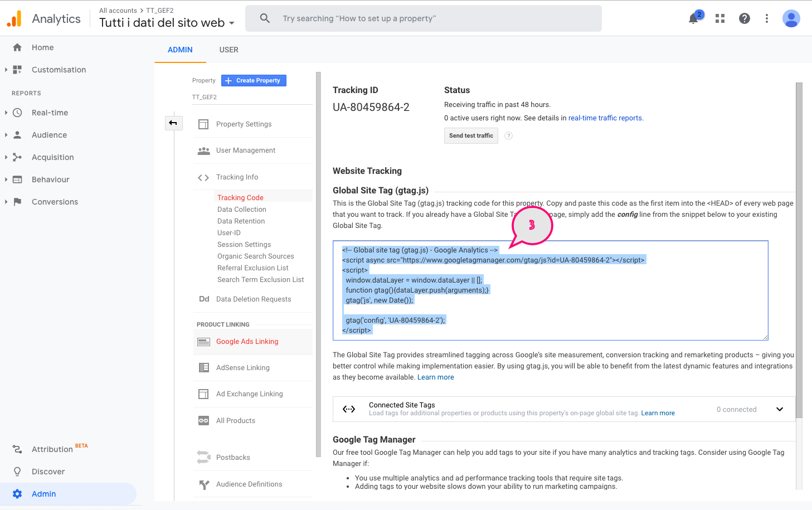Click the Property Settings window icon
Screen dimensions: 812x510
(203, 124)
